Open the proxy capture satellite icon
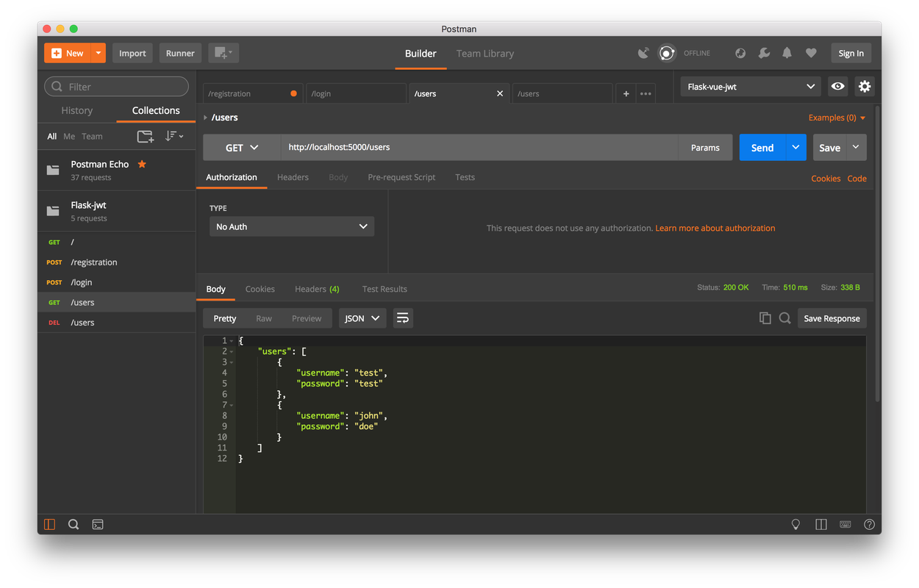Screen dimensions: 919x588 point(643,53)
